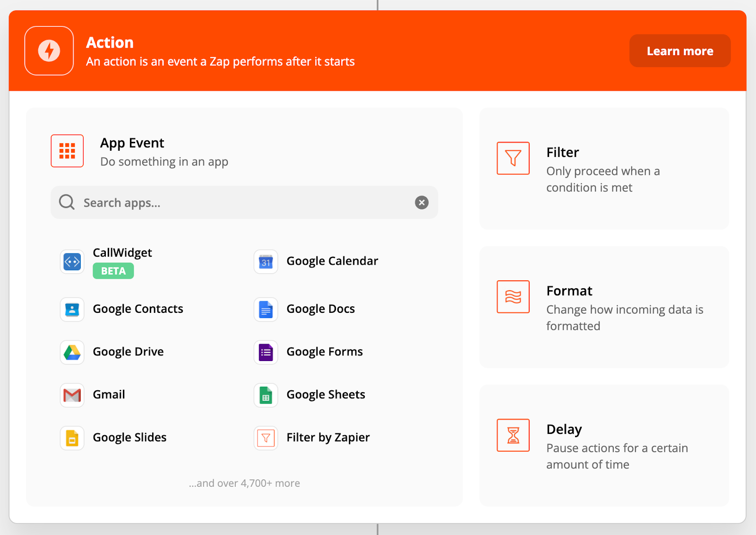Click the Delay heading
756x535 pixels.
(x=564, y=429)
